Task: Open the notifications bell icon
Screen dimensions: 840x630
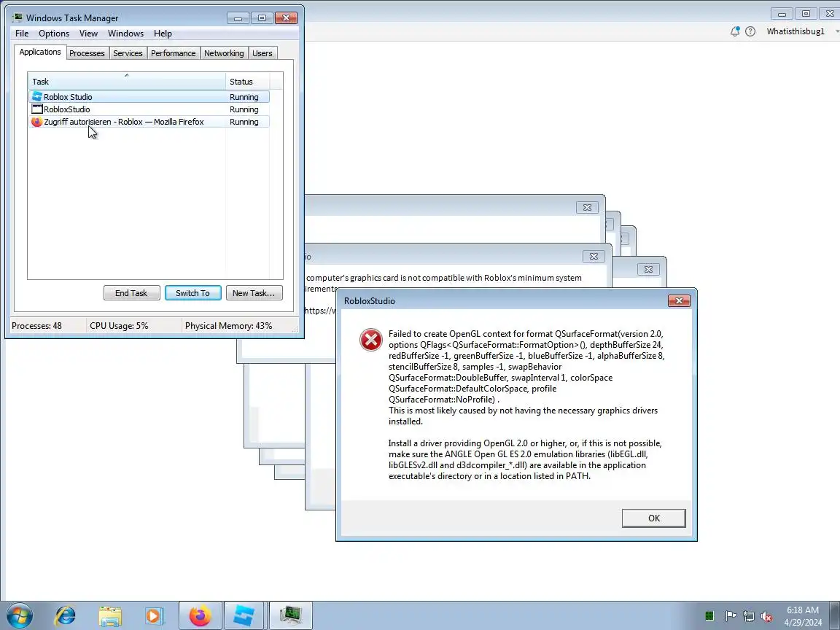Action: pos(735,31)
